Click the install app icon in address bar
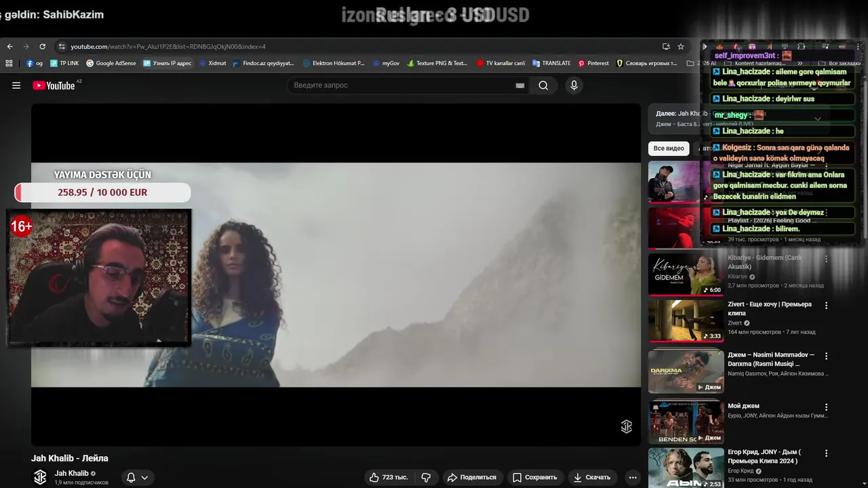Screen dimensions: 868x488 point(666,47)
